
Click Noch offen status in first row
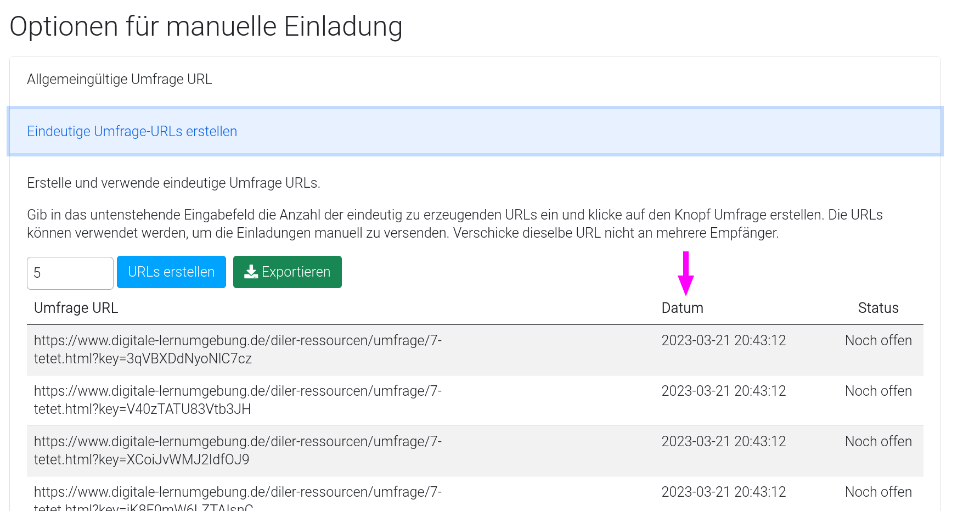click(x=878, y=341)
